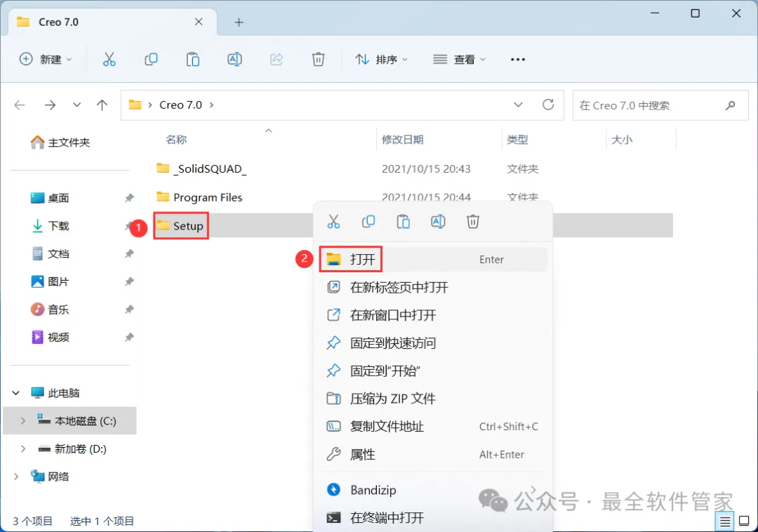Open 桌面 in the sidebar

pyautogui.click(x=51, y=198)
